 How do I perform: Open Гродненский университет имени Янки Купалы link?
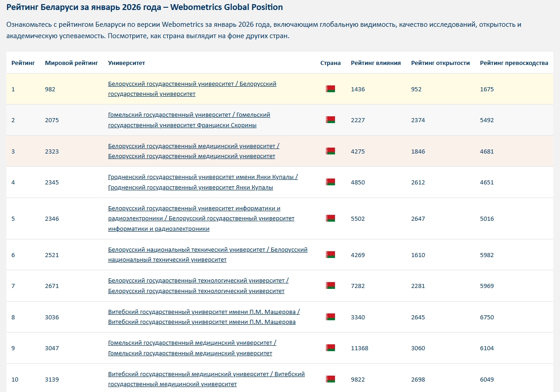[x=202, y=177]
